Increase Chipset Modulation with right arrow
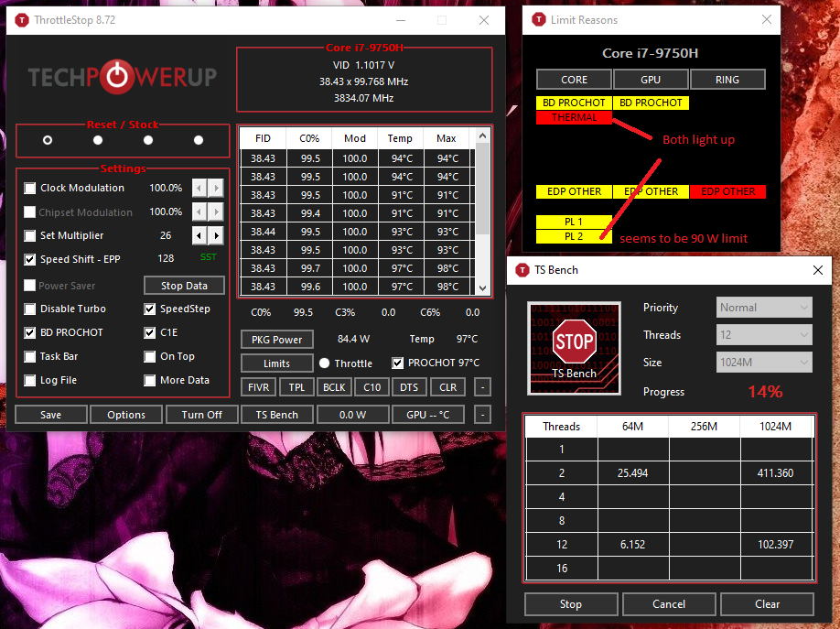Screen dimensions: 840x629 (216, 211)
